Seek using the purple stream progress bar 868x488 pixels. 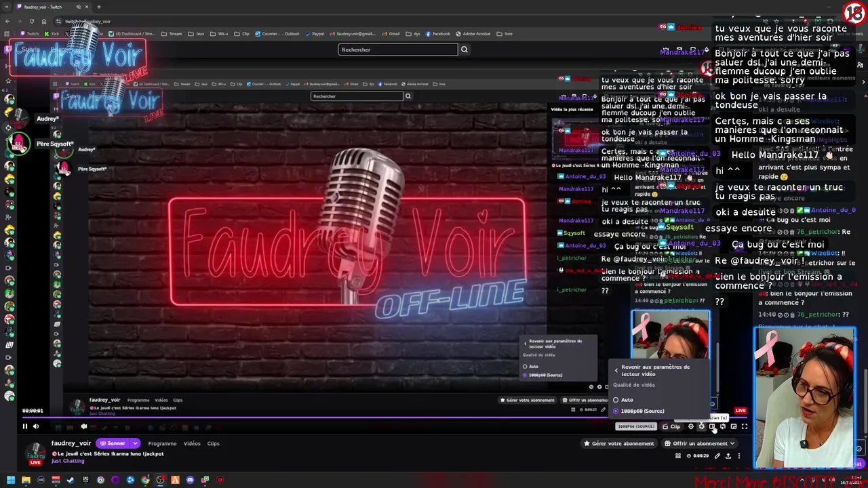[384, 418]
